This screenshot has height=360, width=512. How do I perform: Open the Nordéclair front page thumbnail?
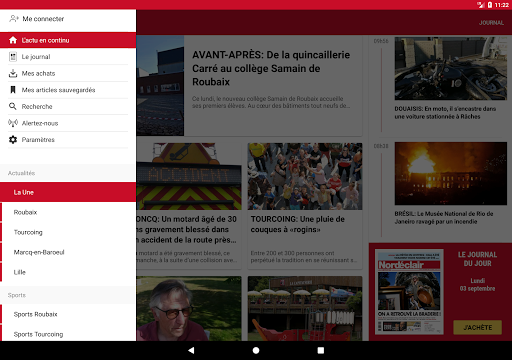(x=409, y=292)
